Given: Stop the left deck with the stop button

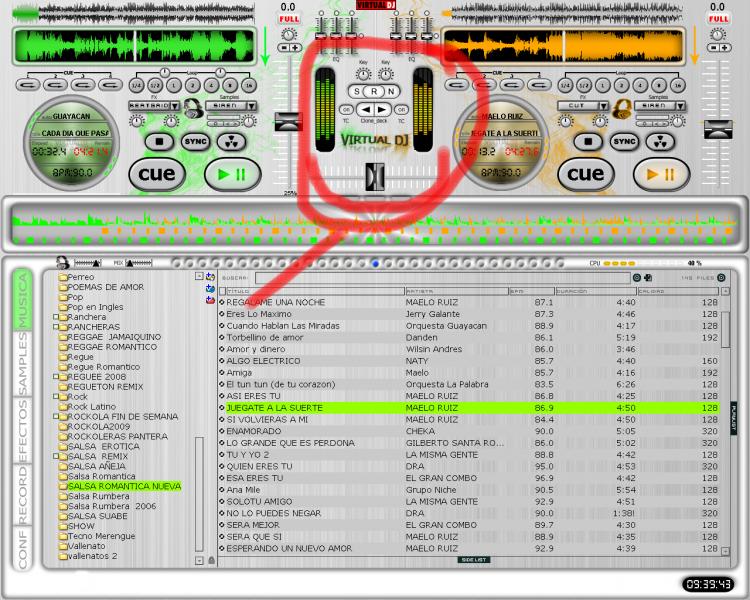Looking at the screenshot, I should (159, 142).
